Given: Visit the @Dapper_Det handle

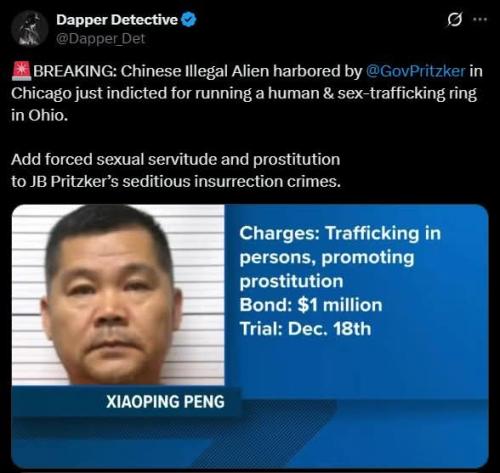Looking at the screenshot, I should click(x=100, y=39).
